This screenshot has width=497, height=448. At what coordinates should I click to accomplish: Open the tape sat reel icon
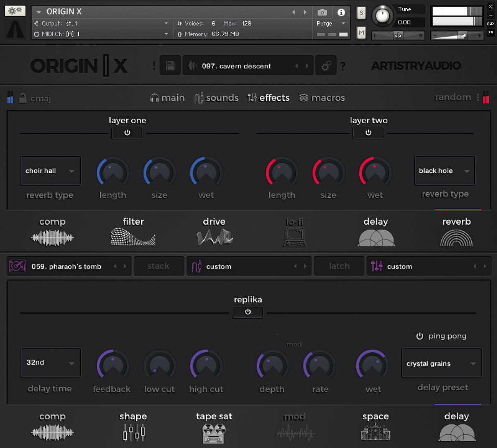[214, 433]
